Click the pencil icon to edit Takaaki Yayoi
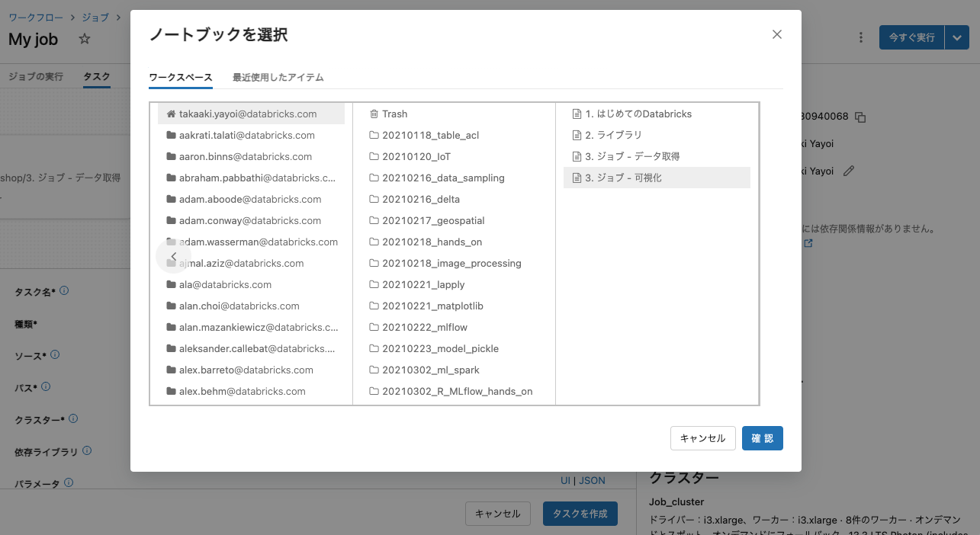This screenshot has height=535, width=980. [x=850, y=171]
